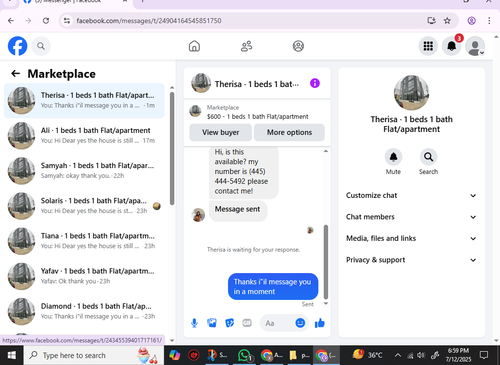Attach a photo file icon
Image resolution: width=500 pixels, height=365 pixels.
pyautogui.click(x=212, y=323)
